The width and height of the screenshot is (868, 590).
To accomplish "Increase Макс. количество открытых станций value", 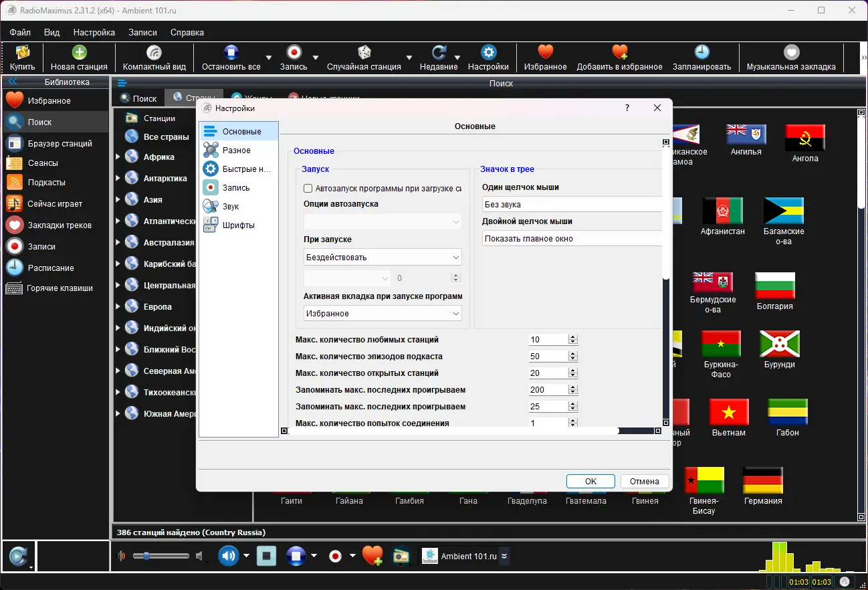I will 572,371.
